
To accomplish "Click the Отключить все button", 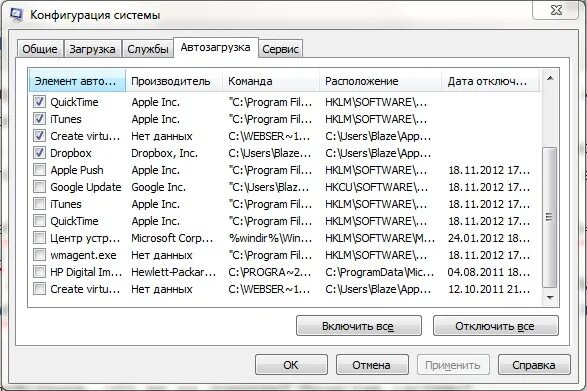I will (495, 326).
